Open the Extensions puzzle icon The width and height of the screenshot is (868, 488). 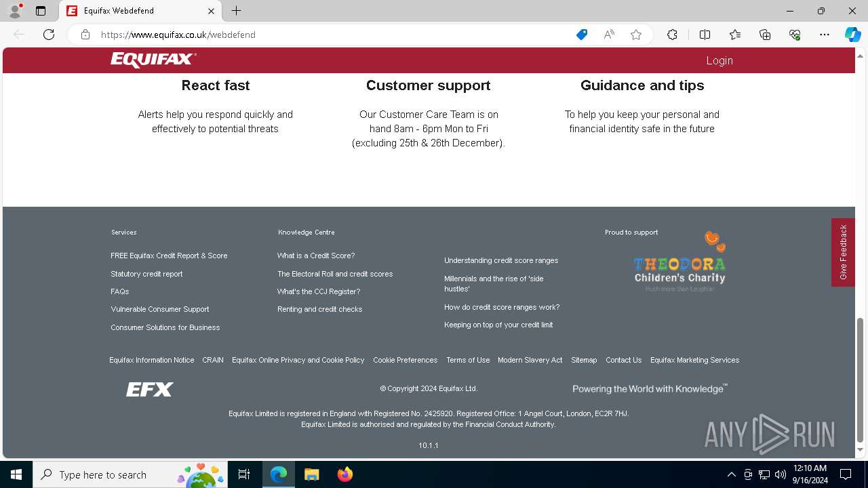tap(672, 35)
